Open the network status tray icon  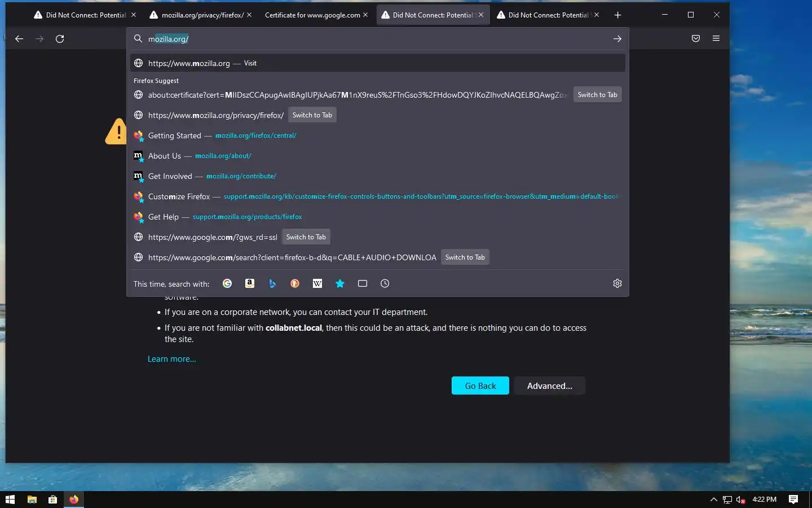tap(727, 500)
